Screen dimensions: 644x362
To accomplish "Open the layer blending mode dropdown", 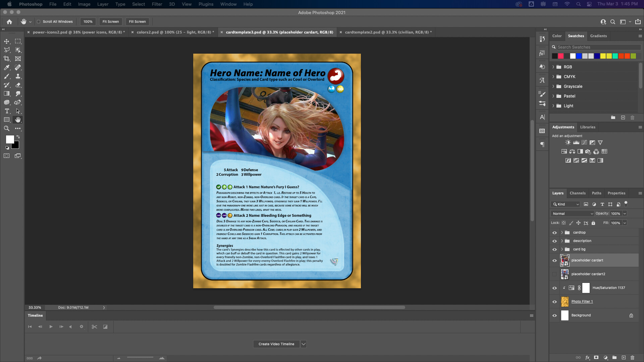I will tap(572, 214).
